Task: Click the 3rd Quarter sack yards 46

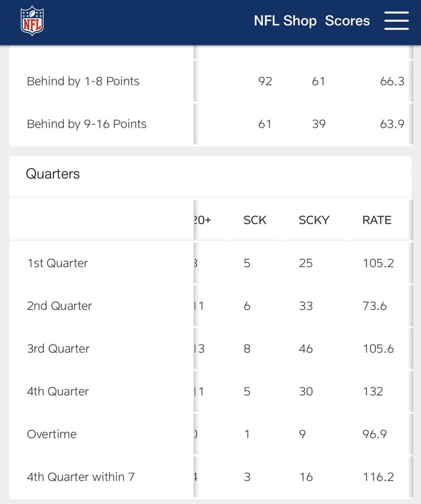Action: (306, 349)
